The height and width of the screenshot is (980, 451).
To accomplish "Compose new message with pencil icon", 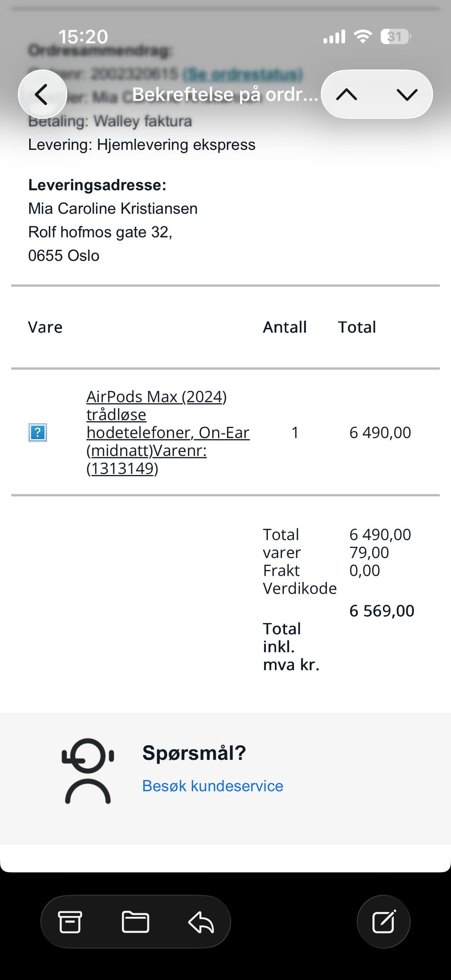I will click(383, 921).
